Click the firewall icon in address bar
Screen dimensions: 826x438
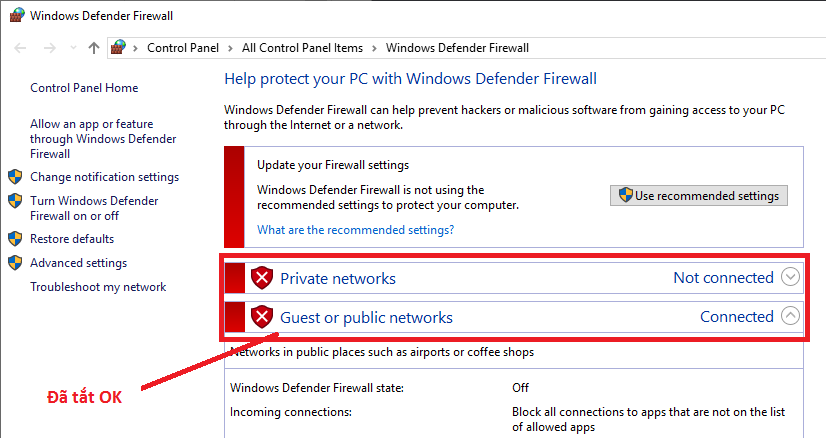[x=119, y=47]
